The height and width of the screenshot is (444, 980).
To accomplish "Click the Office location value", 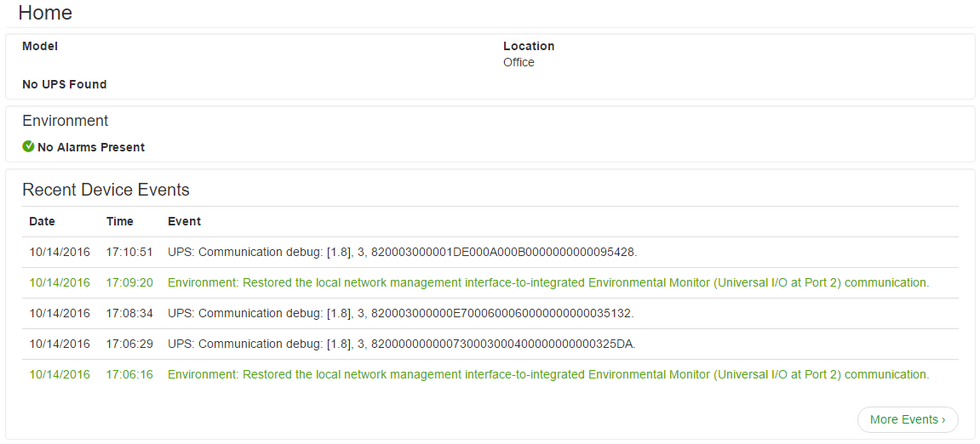I will click(x=519, y=62).
